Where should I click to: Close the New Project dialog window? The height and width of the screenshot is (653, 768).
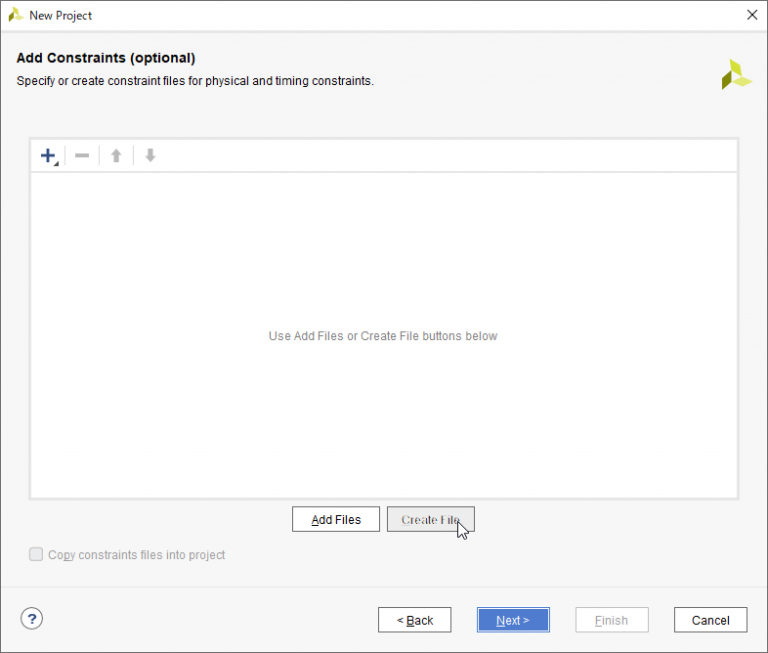click(751, 15)
